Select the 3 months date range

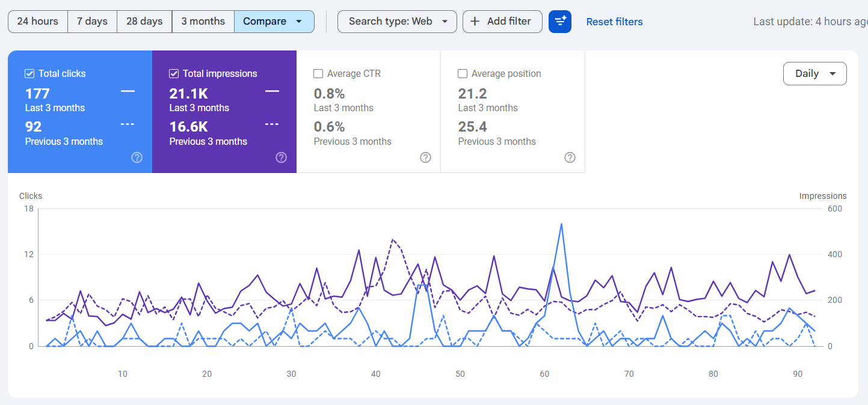203,22
